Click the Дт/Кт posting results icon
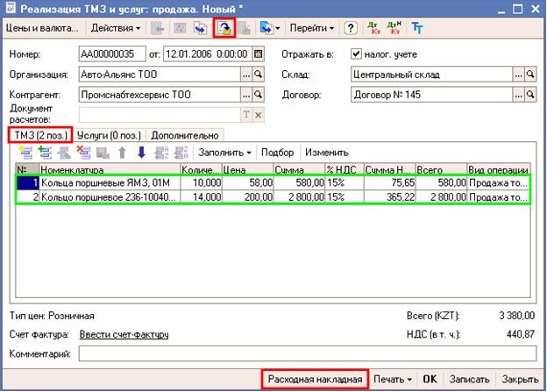Image resolution: width=547 pixels, height=392 pixels. (x=372, y=28)
